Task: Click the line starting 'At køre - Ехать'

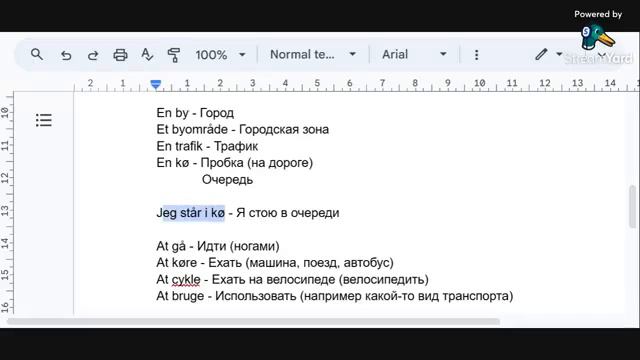Action: (x=275, y=262)
